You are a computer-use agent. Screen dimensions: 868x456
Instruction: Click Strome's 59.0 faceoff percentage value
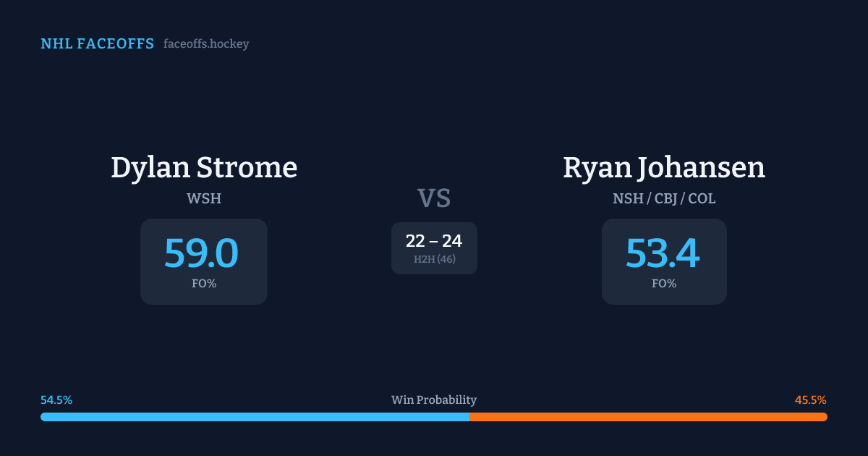201,253
